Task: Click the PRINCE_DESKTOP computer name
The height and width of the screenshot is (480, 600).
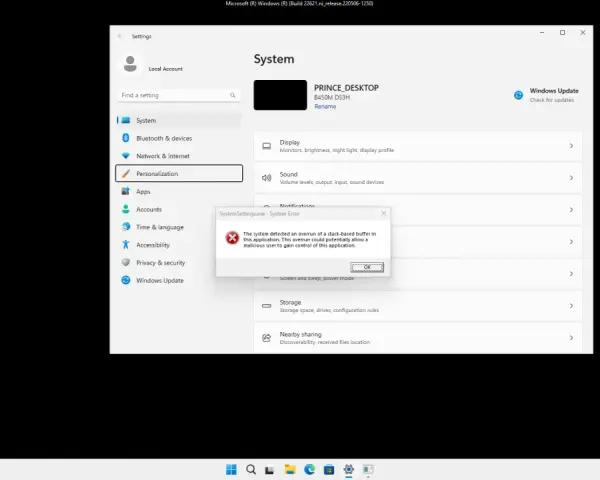Action: click(346, 88)
